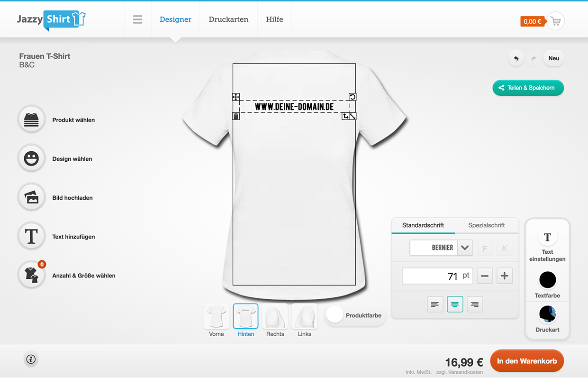Decrease font size with minus stepper

coord(485,276)
